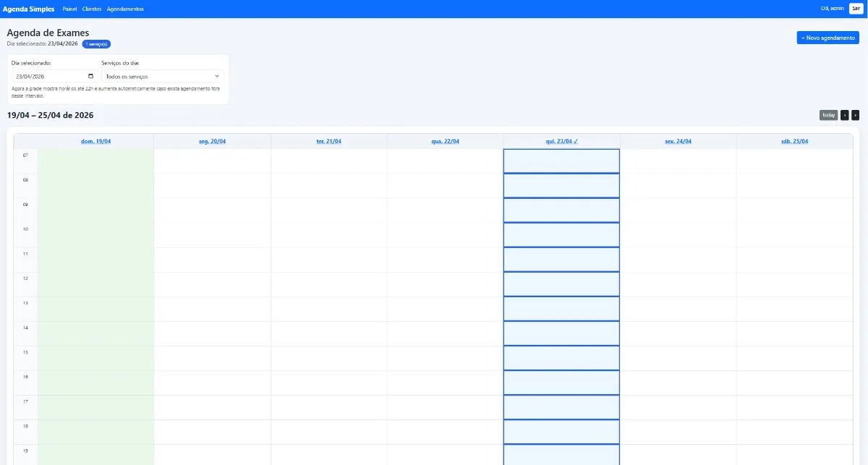The height and width of the screenshot is (465, 868).
Task: Click the 1 serviço(s) badge
Action: pos(95,43)
